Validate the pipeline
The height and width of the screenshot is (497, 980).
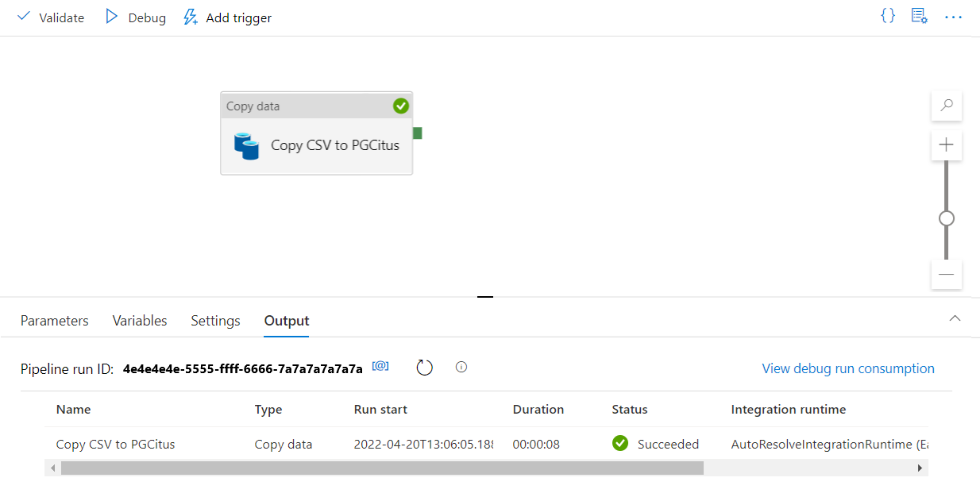tap(49, 17)
